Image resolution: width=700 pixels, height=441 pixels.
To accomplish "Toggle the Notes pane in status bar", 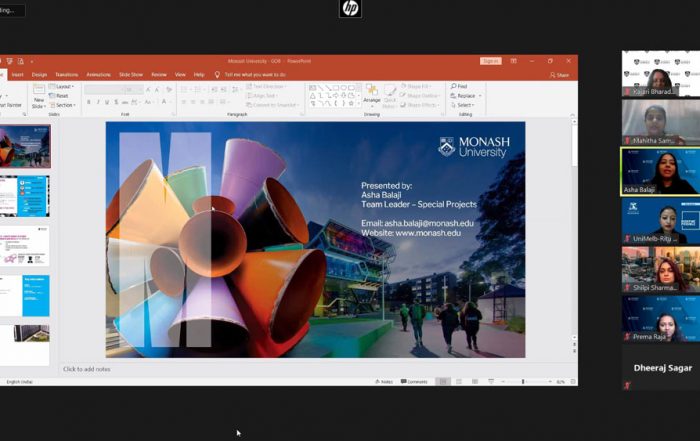I will click(383, 382).
